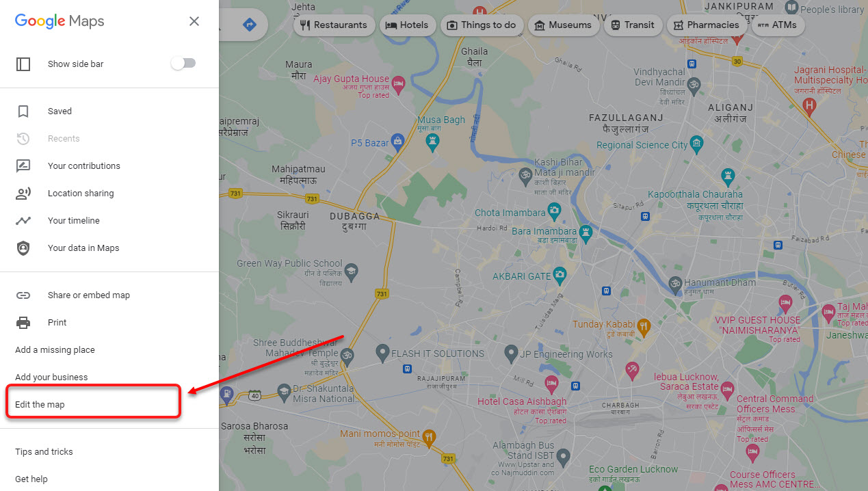Select Edit the map menu item

click(94, 404)
